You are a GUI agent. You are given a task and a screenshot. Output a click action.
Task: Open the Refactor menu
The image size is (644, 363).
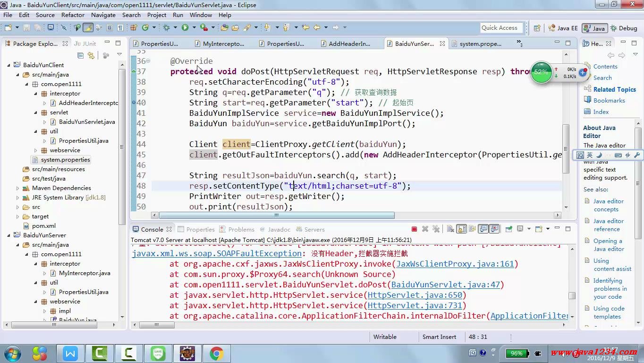(x=73, y=15)
